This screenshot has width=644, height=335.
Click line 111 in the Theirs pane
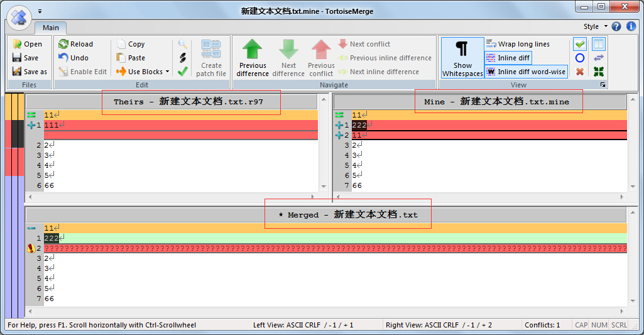(x=181, y=125)
